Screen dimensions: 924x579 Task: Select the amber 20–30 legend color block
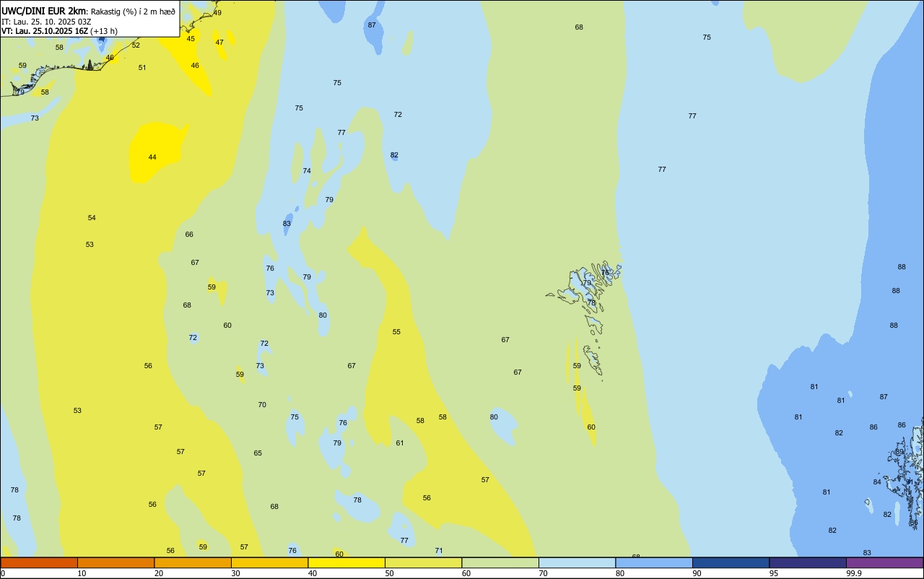193,562
